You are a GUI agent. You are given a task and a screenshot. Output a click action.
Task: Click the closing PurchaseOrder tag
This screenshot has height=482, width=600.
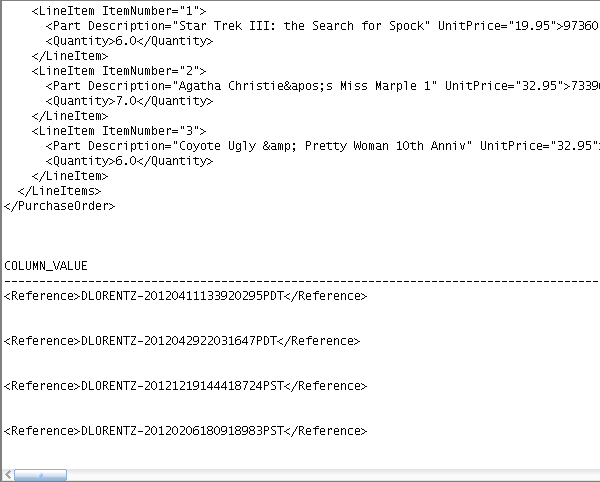click(59, 206)
